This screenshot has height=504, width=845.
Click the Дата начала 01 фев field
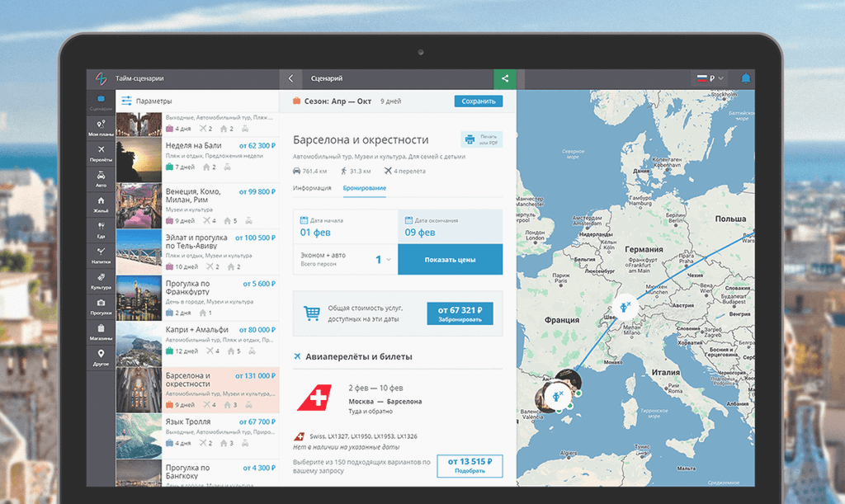[x=346, y=227]
